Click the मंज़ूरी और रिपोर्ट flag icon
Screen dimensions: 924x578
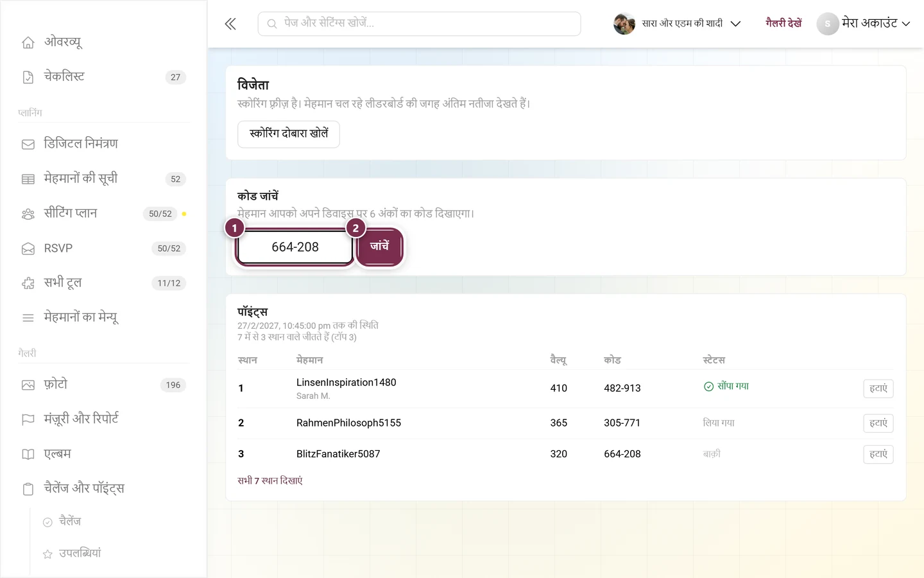[28, 420]
